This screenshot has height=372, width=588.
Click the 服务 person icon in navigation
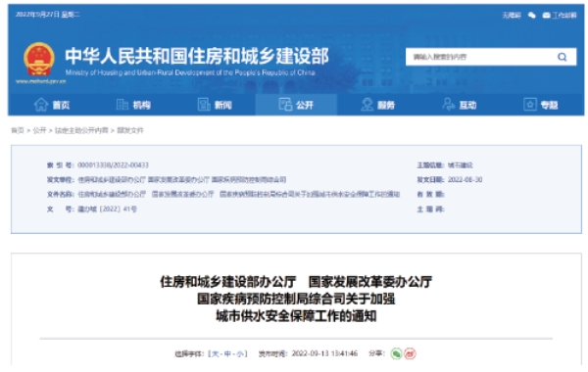pyautogui.click(x=367, y=105)
